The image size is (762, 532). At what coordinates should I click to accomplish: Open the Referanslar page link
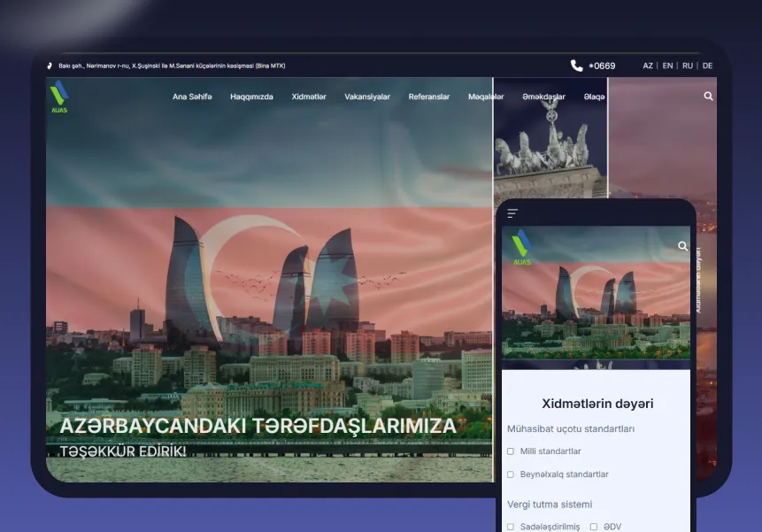coord(429,96)
